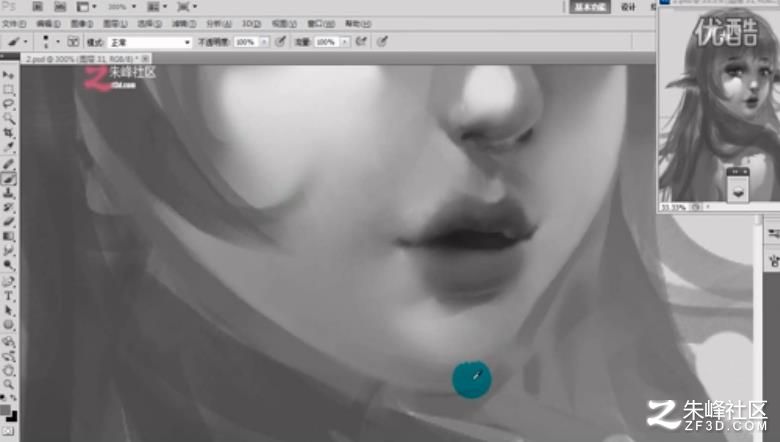
Task: Toggle Quick Mask mode
Action: pos(8,431)
